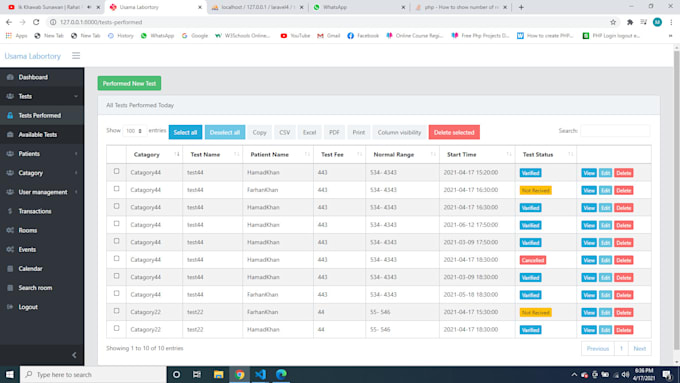Reload the page with the browser refresh icon
The image size is (680, 383).
point(36,22)
